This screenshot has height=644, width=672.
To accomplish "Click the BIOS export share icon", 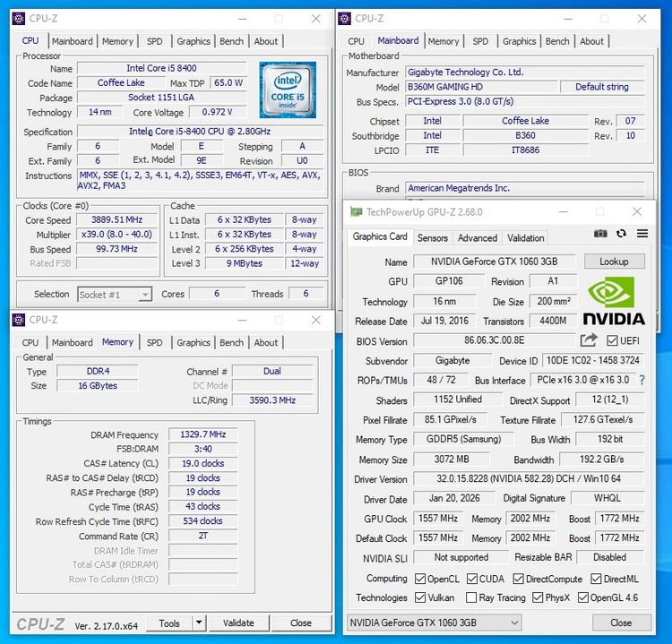I will click(x=589, y=340).
